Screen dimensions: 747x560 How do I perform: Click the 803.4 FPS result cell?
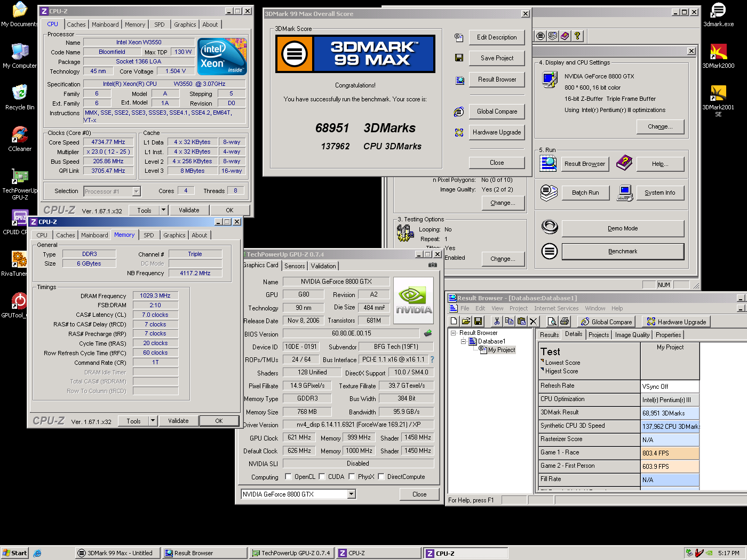tap(670, 453)
